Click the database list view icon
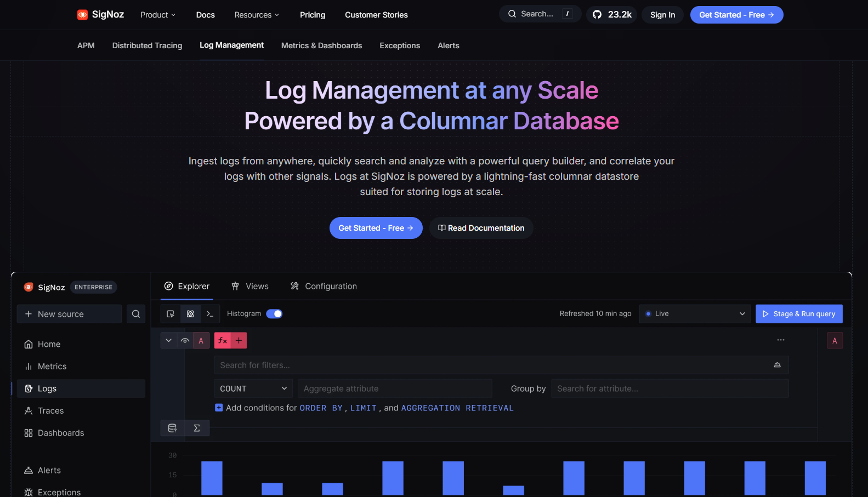868x497 pixels. coord(172,428)
